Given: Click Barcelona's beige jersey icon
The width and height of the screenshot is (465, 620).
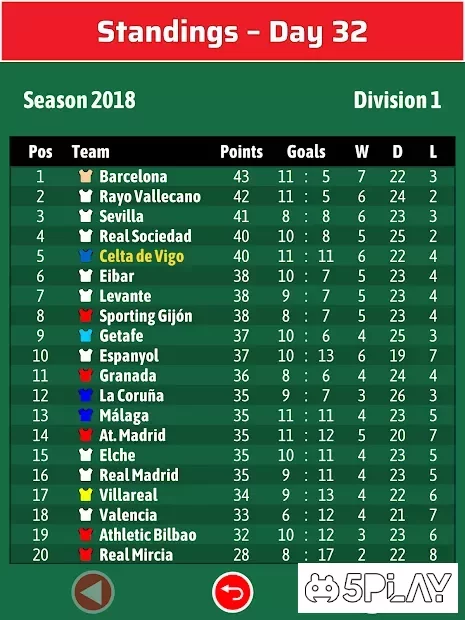Looking at the screenshot, I should (85, 176).
